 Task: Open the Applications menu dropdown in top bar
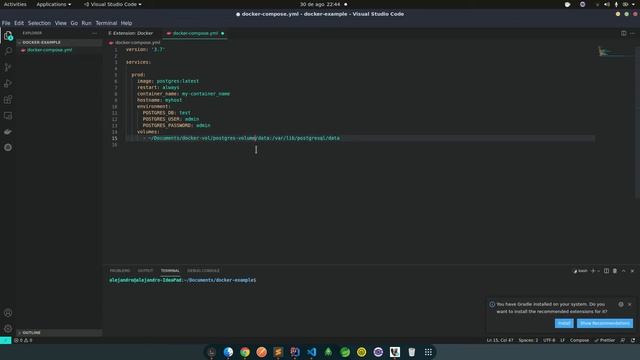click(53, 4)
